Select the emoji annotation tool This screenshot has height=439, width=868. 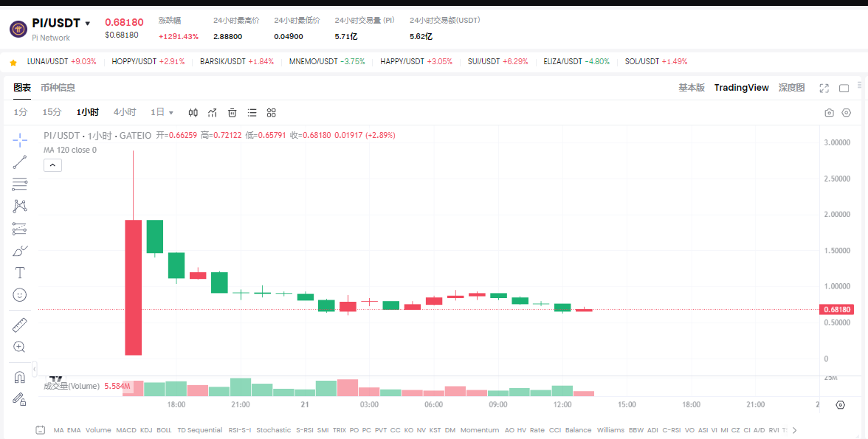click(x=19, y=294)
